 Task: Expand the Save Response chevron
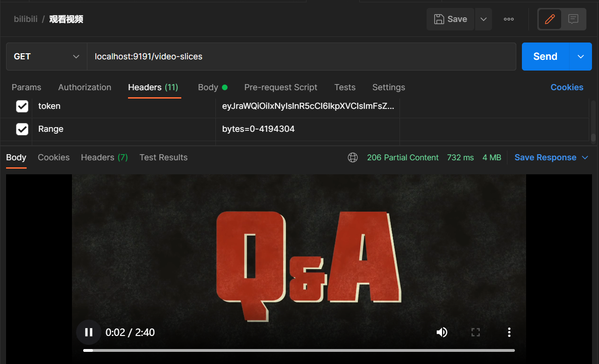585,158
